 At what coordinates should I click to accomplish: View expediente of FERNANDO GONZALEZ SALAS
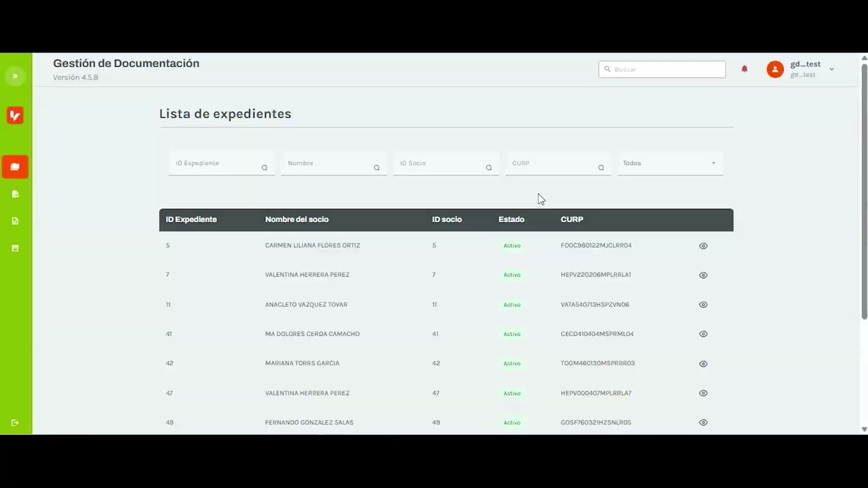pyautogui.click(x=704, y=422)
